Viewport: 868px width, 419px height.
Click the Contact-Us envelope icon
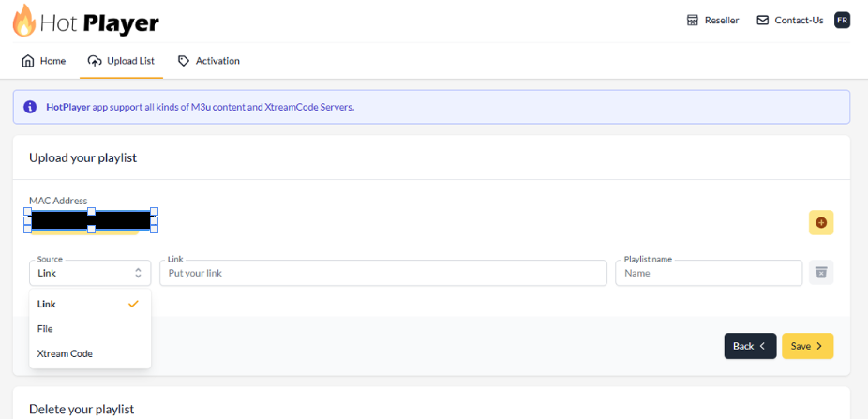[x=762, y=20]
